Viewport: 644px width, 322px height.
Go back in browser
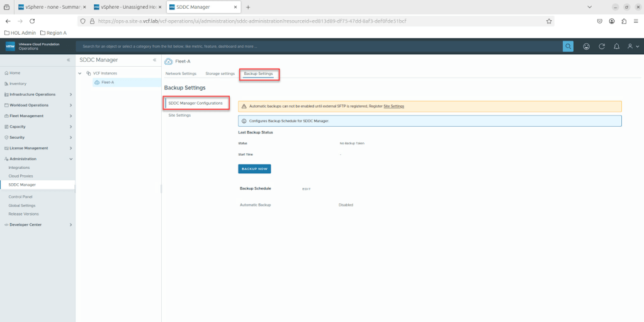[x=8, y=21]
